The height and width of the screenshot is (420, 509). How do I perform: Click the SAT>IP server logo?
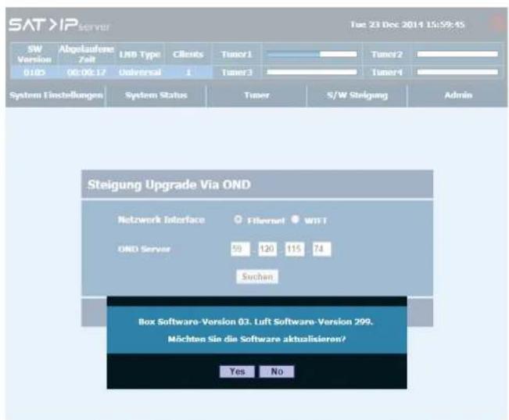59,25
